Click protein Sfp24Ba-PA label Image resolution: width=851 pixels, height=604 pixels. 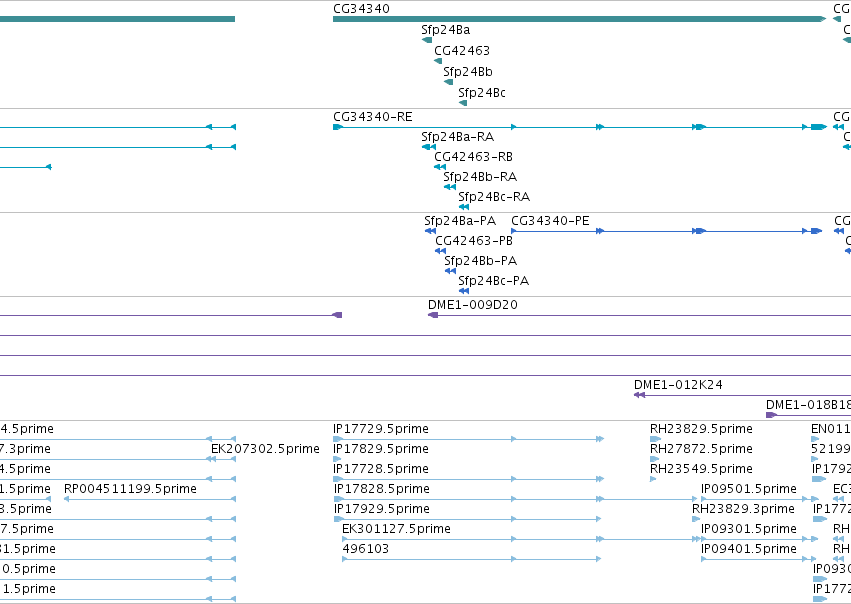[460, 221]
